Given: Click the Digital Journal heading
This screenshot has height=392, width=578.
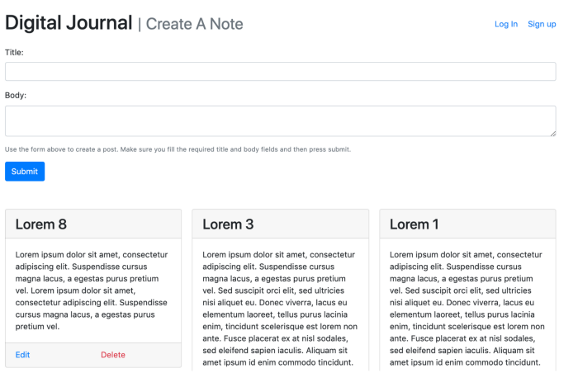Looking at the screenshot, I should pos(69,23).
